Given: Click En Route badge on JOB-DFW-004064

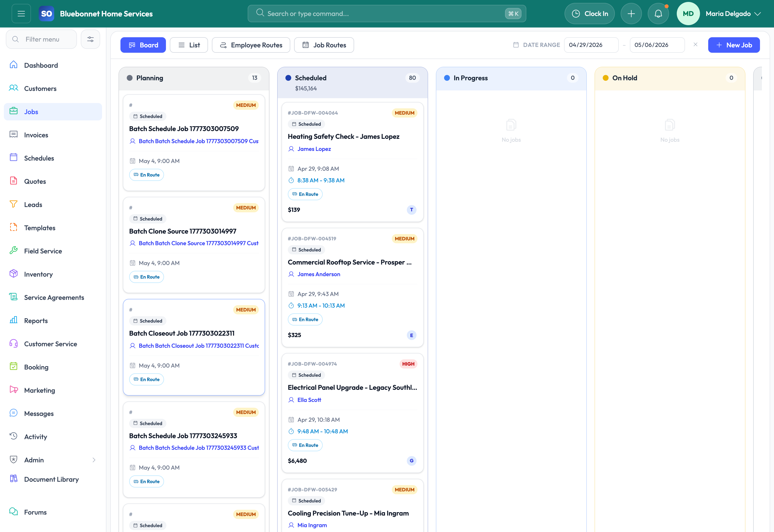Looking at the screenshot, I should coord(305,194).
